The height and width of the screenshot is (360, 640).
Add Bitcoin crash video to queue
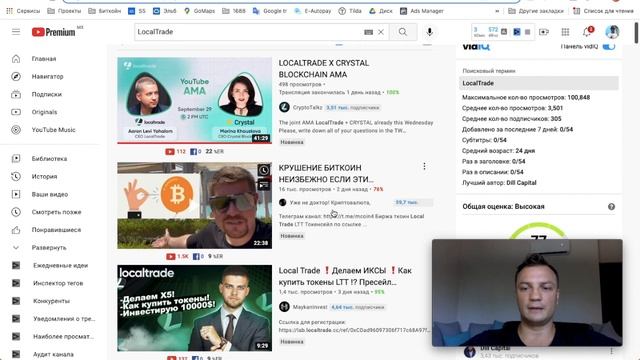pos(264,185)
